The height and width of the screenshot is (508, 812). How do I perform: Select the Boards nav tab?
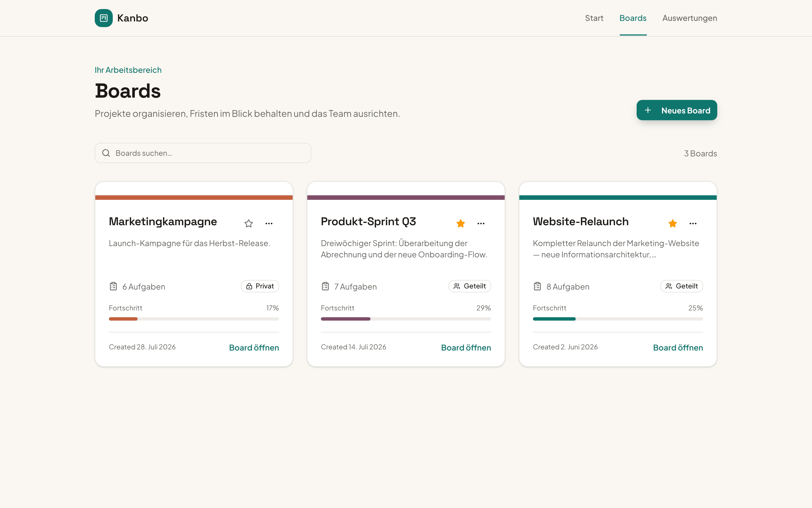click(633, 18)
